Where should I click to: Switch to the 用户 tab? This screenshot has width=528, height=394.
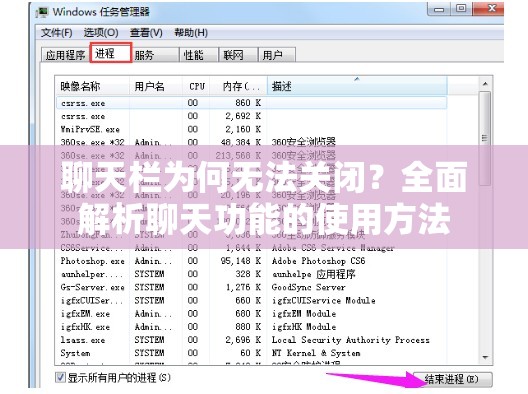(277, 55)
